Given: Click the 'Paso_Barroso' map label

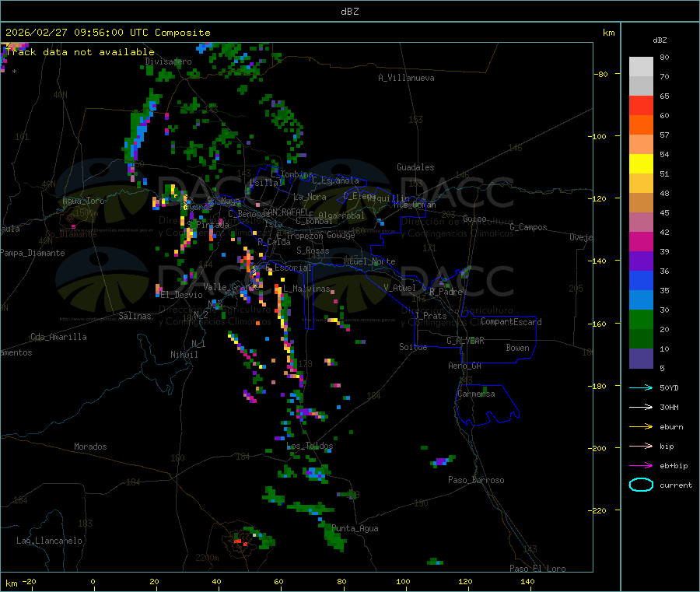Looking at the screenshot, I should [476, 480].
